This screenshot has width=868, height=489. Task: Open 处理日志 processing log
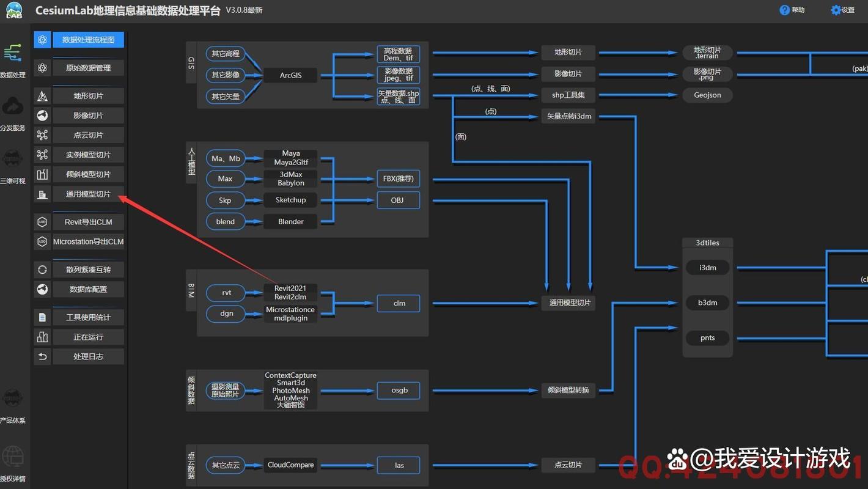(88, 356)
